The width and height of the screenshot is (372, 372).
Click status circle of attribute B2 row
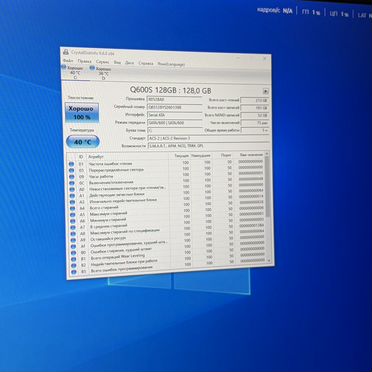point(74,265)
